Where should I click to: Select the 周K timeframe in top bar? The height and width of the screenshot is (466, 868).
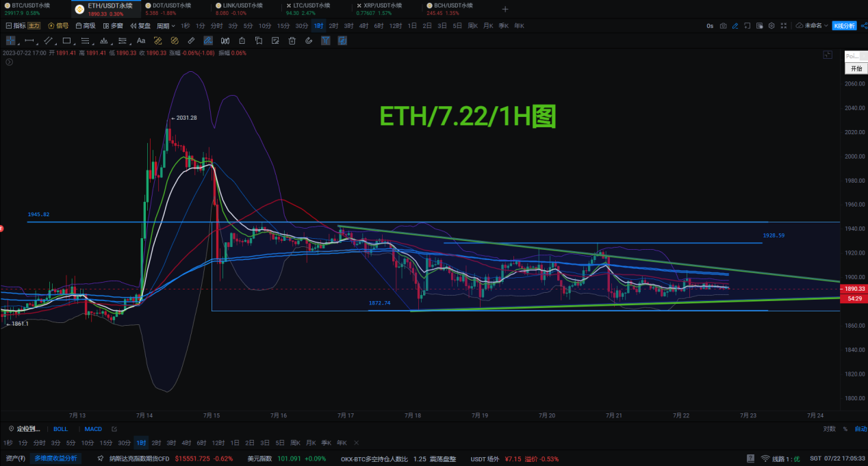[x=473, y=26]
